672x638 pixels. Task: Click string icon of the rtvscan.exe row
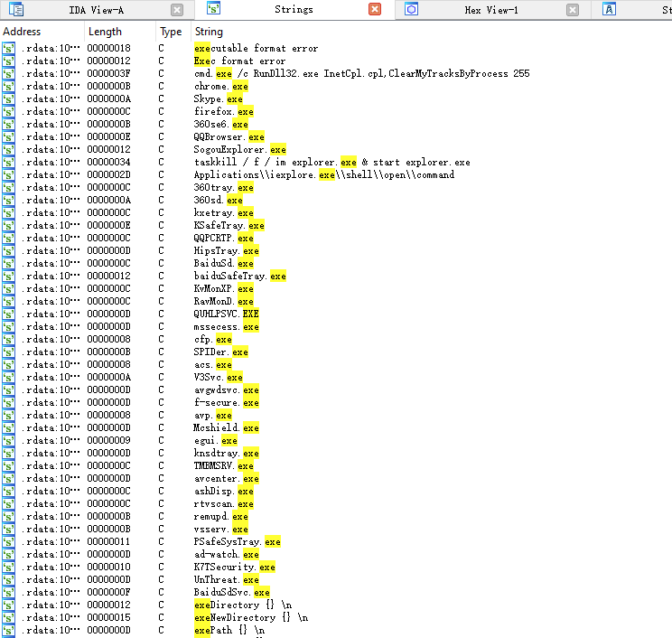point(8,503)
